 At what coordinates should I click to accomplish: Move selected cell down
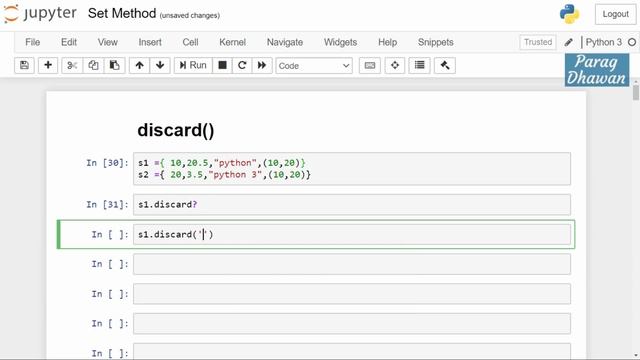(x=160, y=65)
